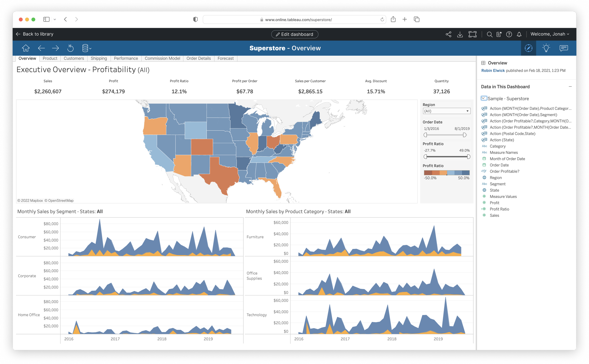Screen dimensions: 589x364
Task: Open the new content list-star icon
Action: tap(499, 34)
